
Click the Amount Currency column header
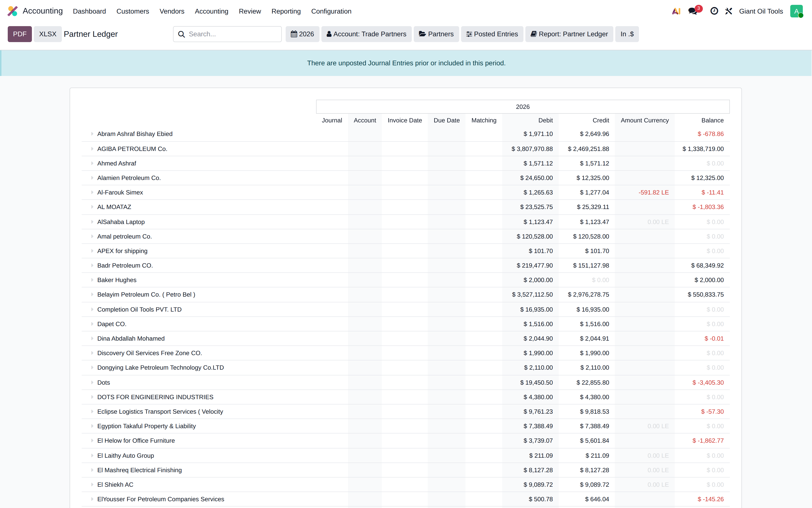645,120
